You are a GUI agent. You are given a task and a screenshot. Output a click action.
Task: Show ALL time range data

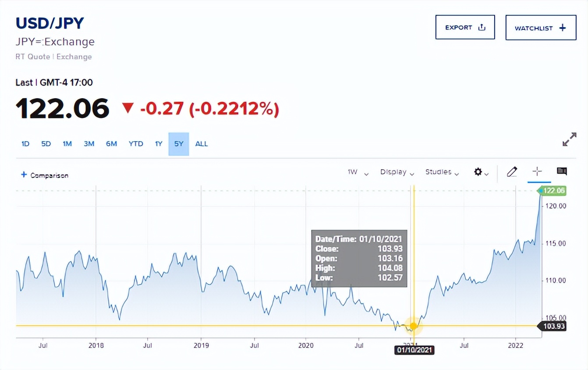[202, 144]
